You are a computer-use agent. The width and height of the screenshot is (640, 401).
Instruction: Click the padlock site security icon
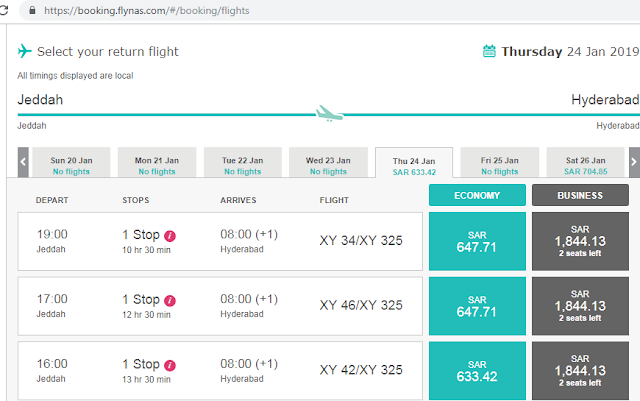click(x=32, y=10)
